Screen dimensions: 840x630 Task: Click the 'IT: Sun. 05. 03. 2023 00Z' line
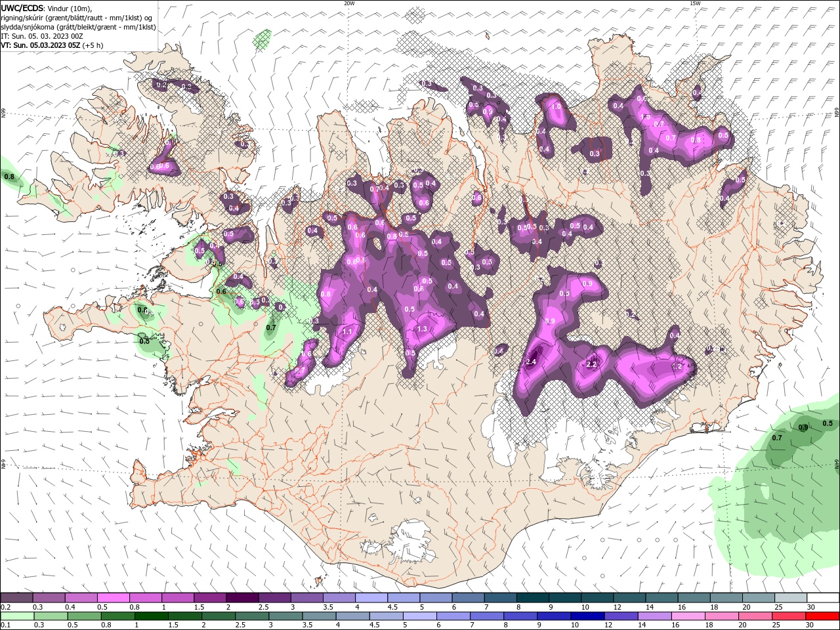[41, 36]
